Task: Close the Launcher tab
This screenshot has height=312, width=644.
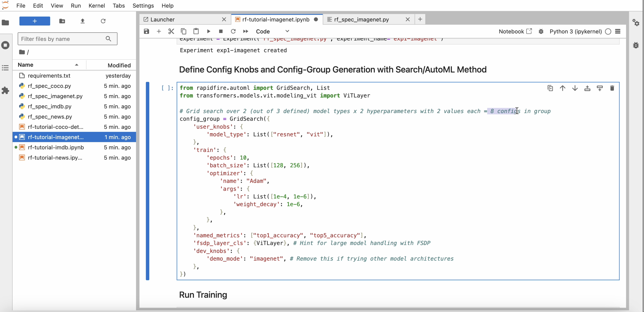Action: coord(224,20)
